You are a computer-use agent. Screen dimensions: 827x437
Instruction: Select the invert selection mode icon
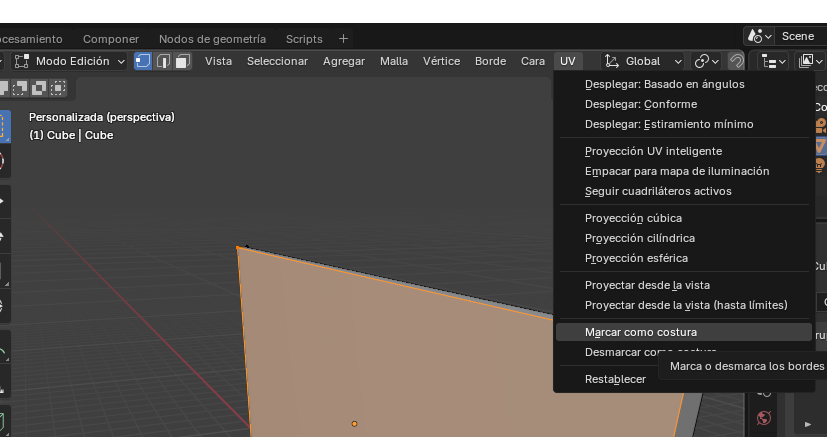(x=40, y=87)
